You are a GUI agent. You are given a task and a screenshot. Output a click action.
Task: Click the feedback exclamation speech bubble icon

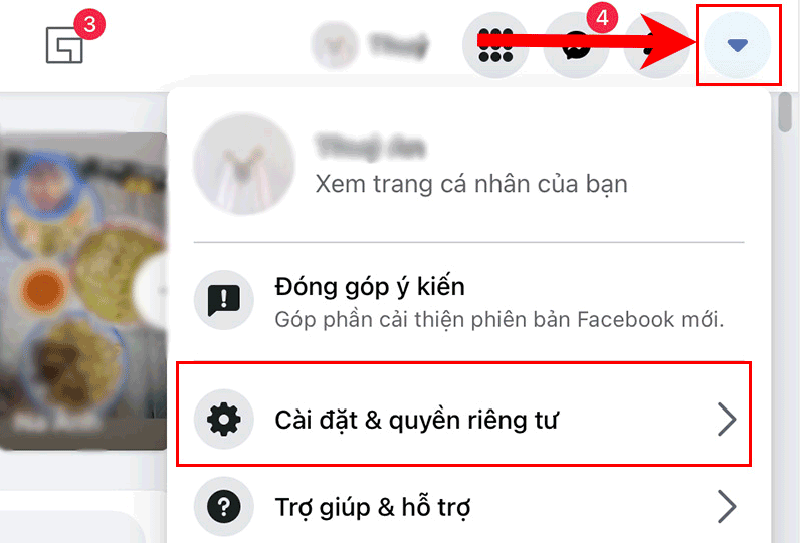coord(223,300)
